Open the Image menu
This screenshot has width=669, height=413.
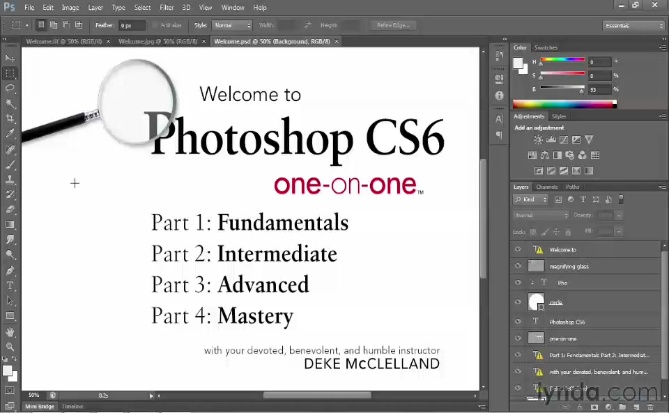(x=70, y=8)
